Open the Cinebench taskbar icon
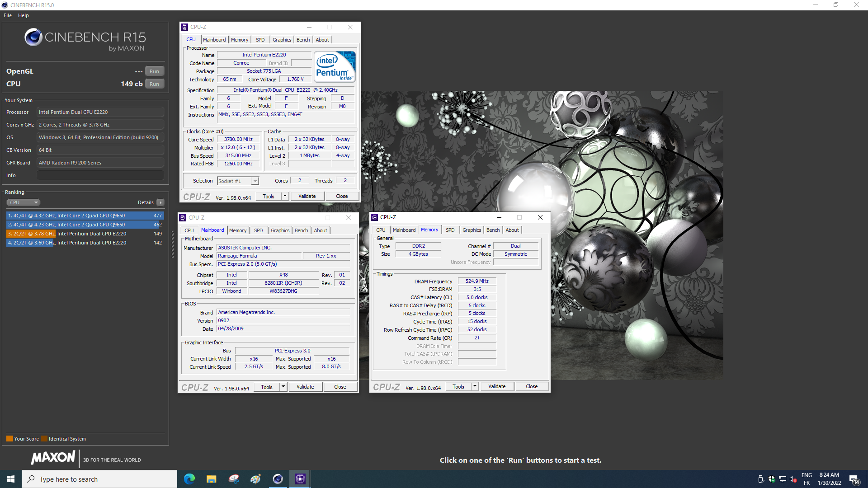 [x=278, y=479]
